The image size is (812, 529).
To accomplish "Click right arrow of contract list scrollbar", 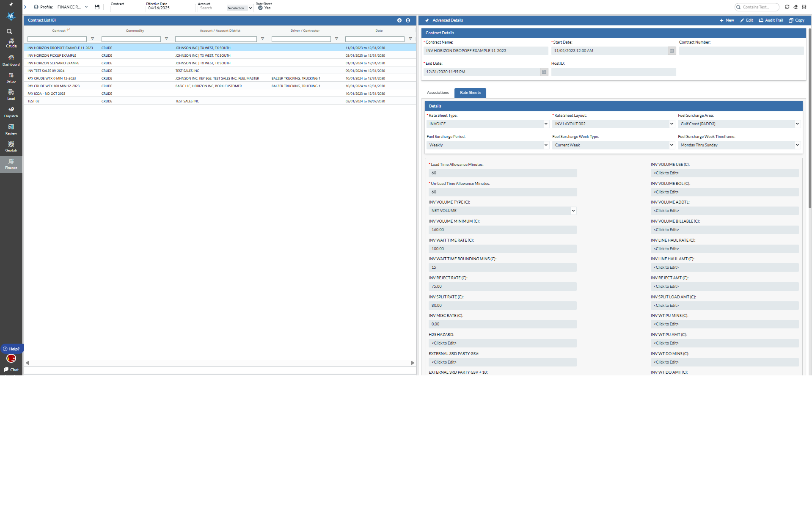I will click(x=412, y=363).
